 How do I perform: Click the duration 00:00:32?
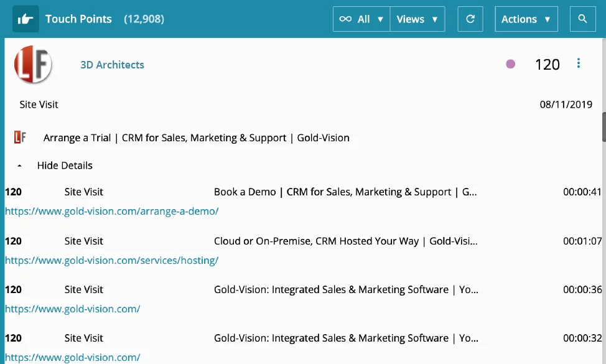tap(582, 338)
